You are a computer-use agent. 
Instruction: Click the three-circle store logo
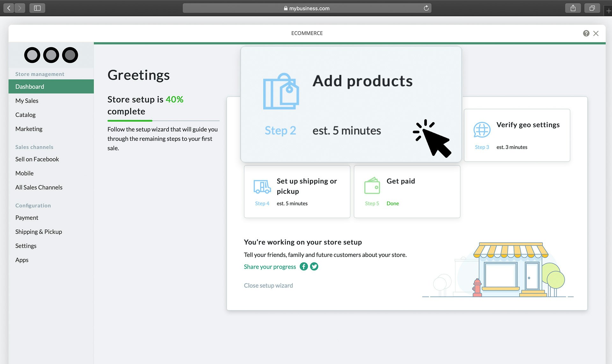click(51, 55)
